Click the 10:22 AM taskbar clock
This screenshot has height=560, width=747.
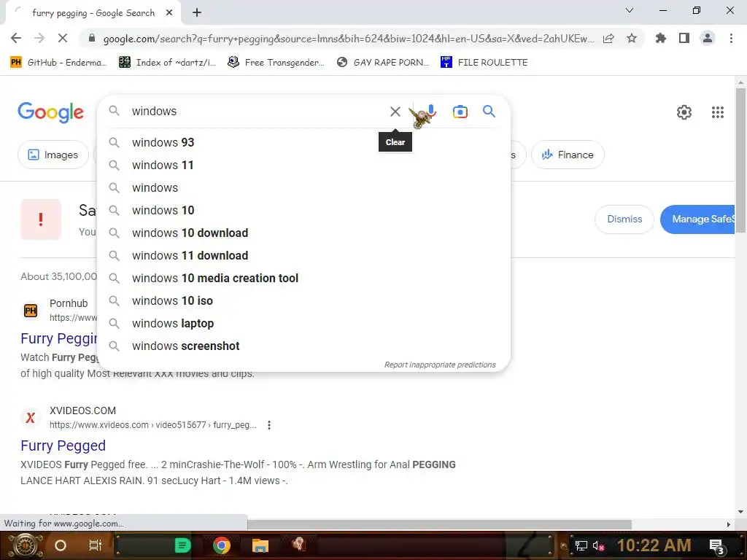654,545
